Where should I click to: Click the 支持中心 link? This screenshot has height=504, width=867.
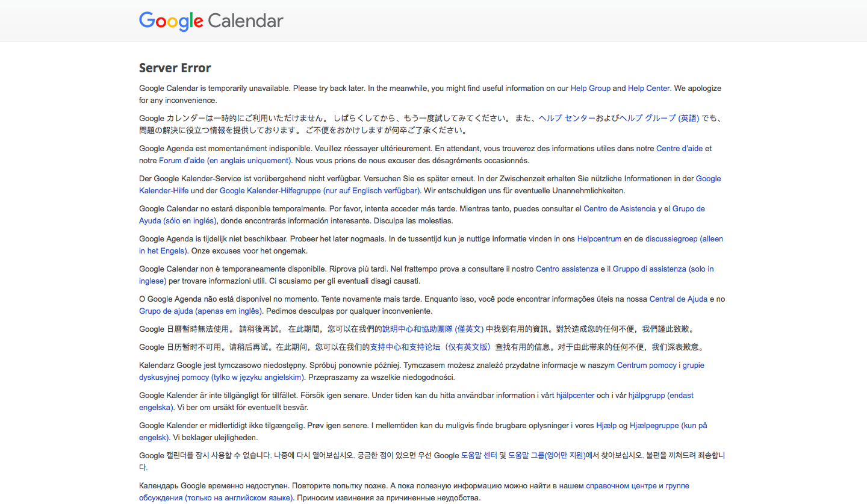[x=385, y=347]
